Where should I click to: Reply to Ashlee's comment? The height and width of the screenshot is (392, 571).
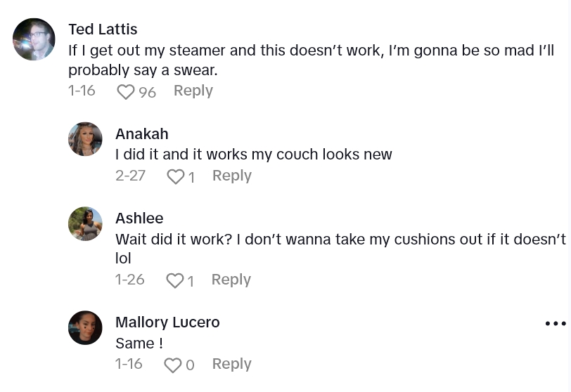pyautogui.click(x=231, y=280)
